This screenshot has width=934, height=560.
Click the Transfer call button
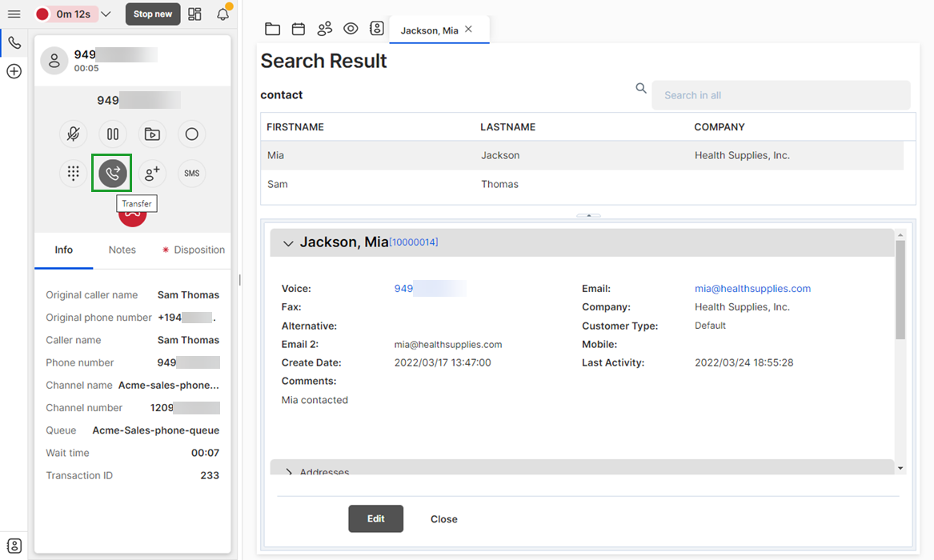coord(112,173)
